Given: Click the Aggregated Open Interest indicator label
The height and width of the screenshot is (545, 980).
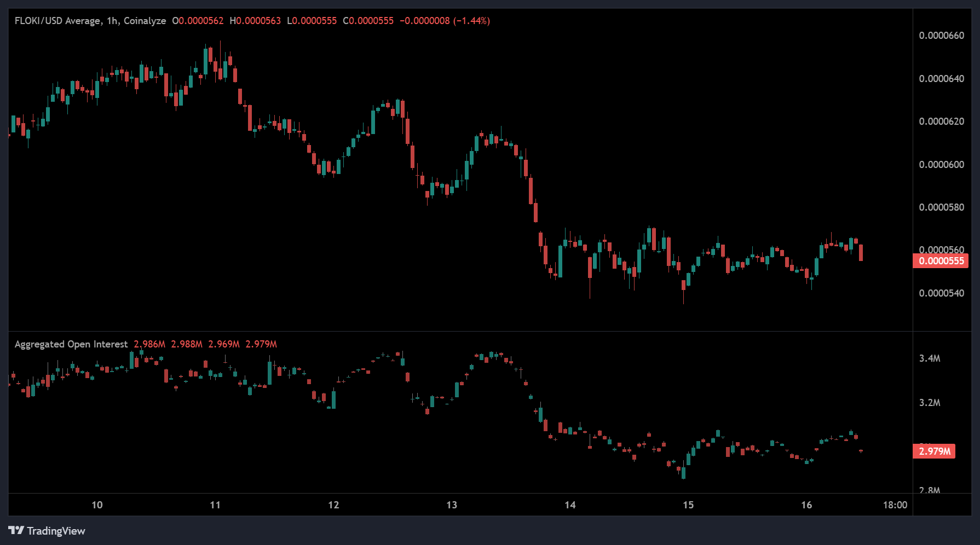Looking at the screenshot, I should (x=71, y=344).
